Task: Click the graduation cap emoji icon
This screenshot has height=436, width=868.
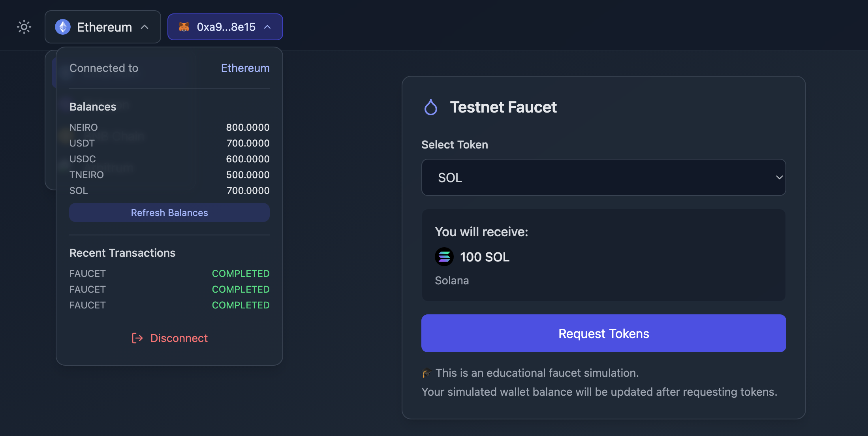Action: pos(426,373)
